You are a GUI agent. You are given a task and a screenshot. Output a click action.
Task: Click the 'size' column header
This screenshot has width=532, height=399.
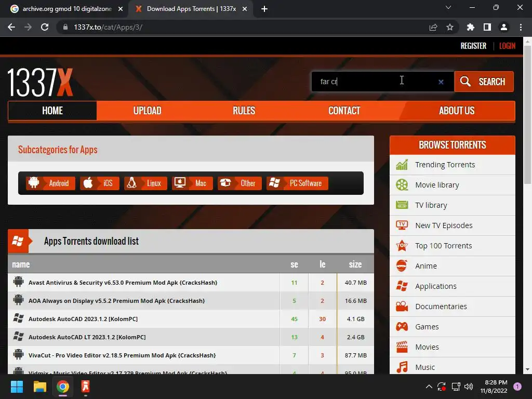coord(355,264)
